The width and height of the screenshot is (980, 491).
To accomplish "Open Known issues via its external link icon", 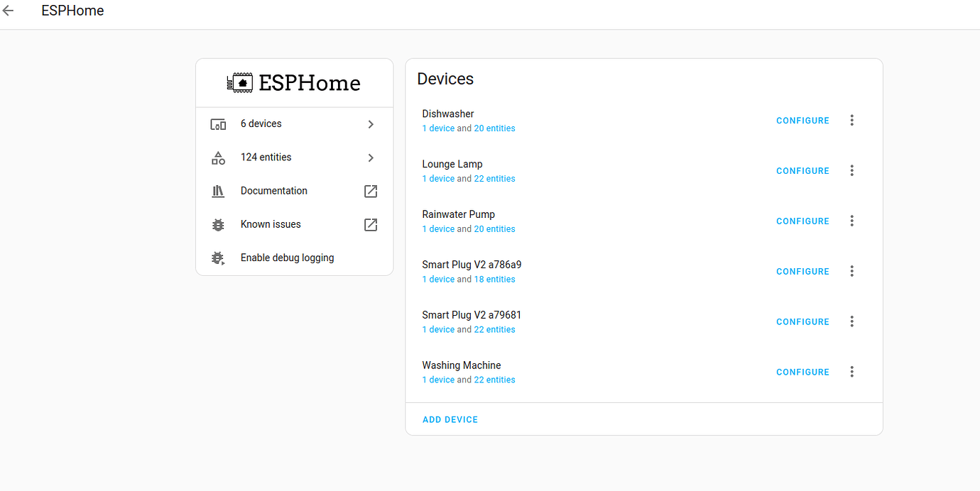I will 370,224.
